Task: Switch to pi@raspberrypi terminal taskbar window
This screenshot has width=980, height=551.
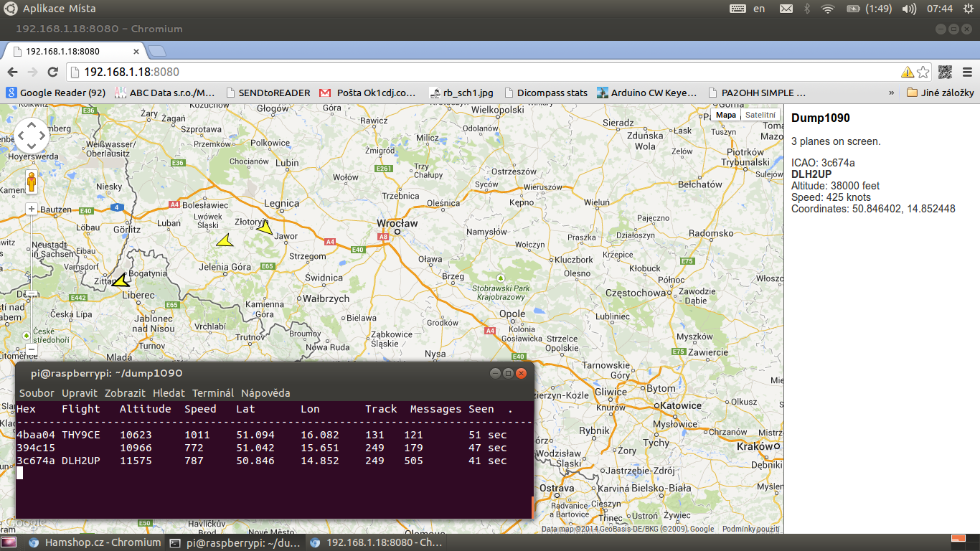Action: tap(235, 542)
